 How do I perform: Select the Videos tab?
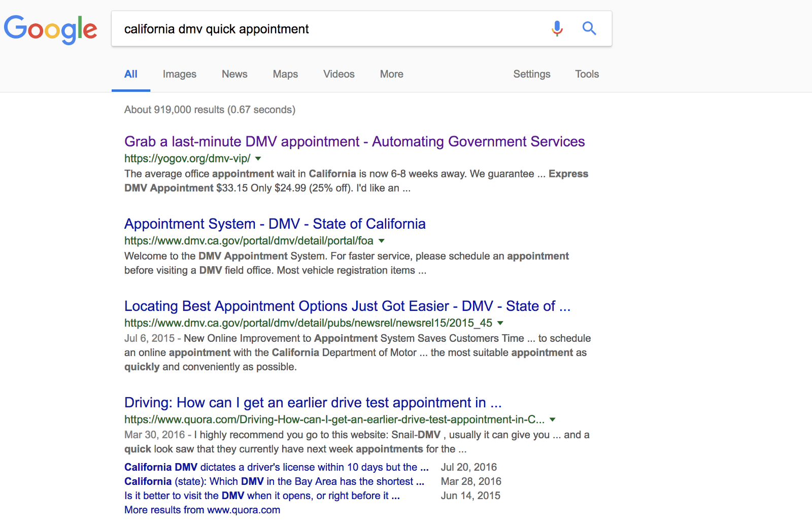point(339,74)
